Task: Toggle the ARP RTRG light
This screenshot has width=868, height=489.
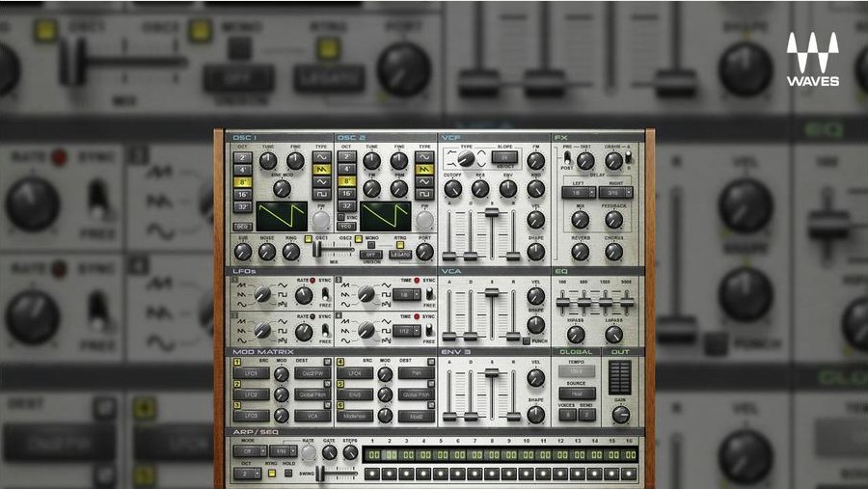Action: (271, 474)
